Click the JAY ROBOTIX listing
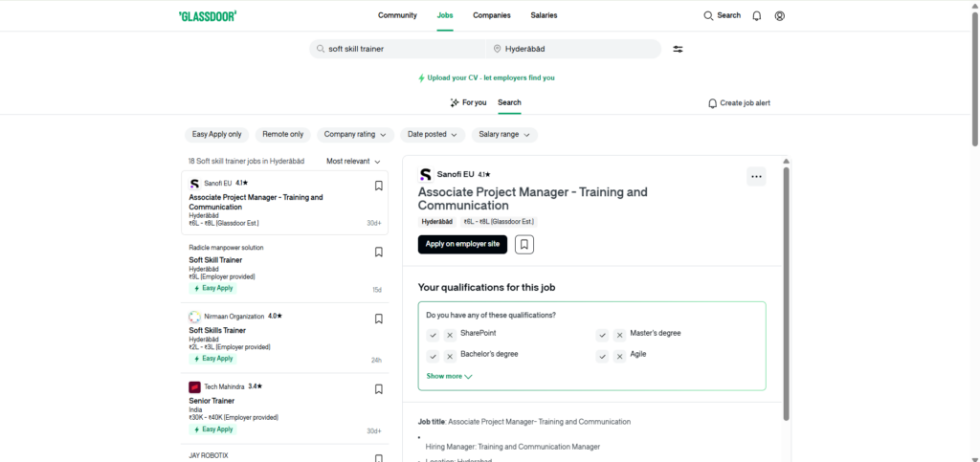 [284, 453]
